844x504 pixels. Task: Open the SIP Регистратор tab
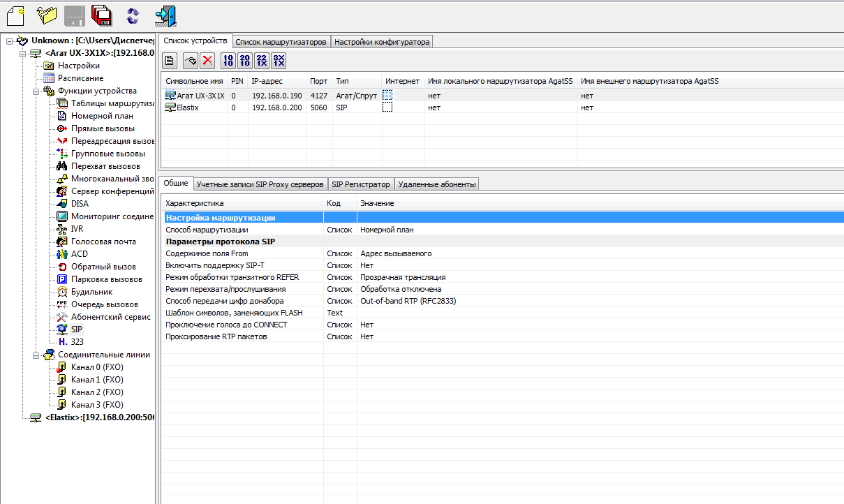[x=360, y=184]
